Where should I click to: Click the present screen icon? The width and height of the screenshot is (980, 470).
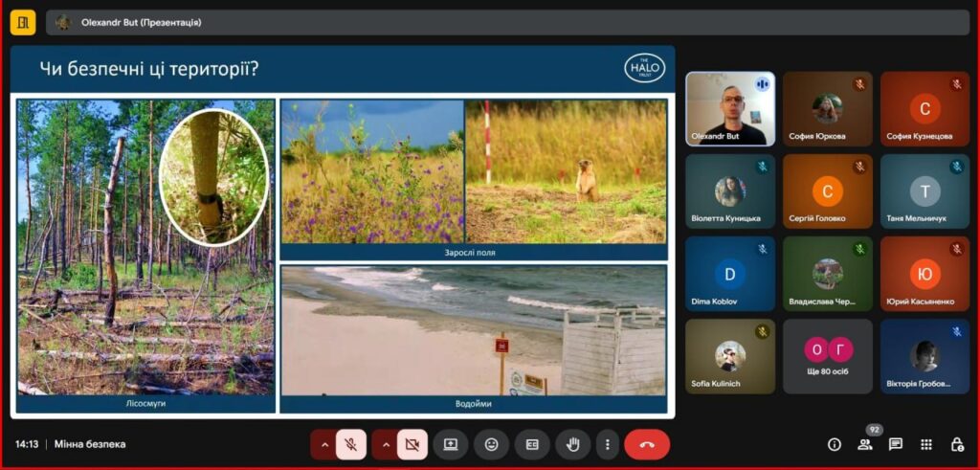(450, 444)
